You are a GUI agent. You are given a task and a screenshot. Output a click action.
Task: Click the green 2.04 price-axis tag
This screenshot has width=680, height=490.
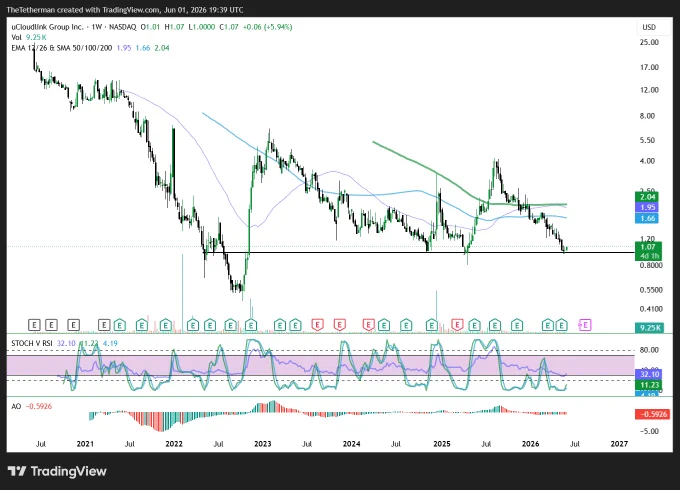tap(648, 197)
